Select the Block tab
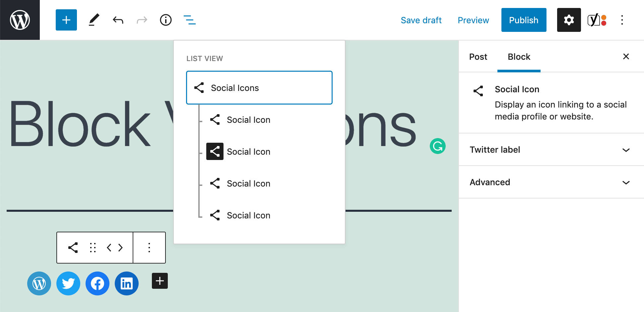The width and height of the screenshot is (644, 312). coord(519,56)
